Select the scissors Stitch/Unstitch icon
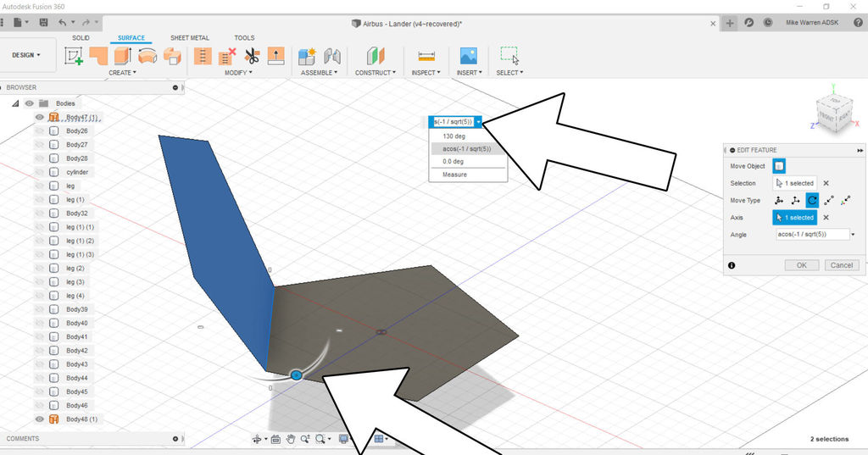Screen dimensions: 868x455 [x=252, y=56]
